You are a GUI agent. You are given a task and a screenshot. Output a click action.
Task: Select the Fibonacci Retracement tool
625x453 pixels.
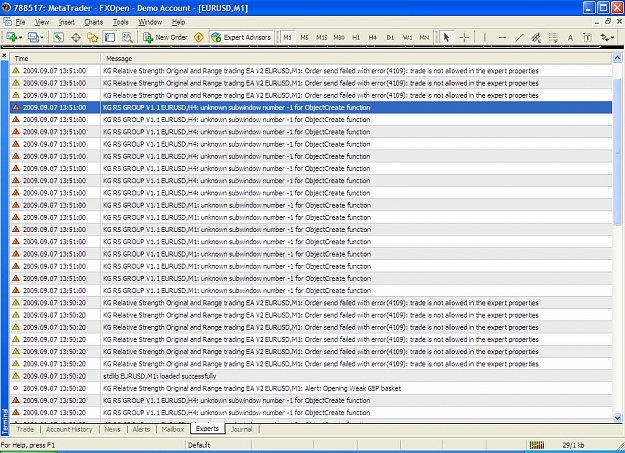[x=553, y=37]
